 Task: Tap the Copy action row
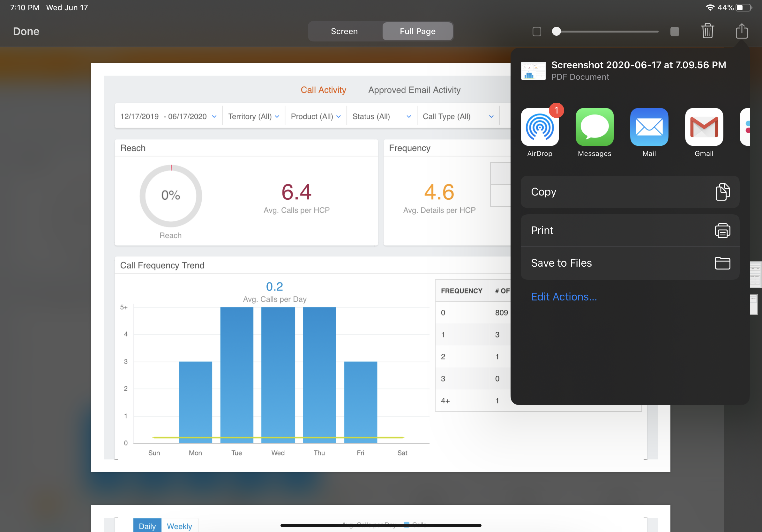point(630,192)
